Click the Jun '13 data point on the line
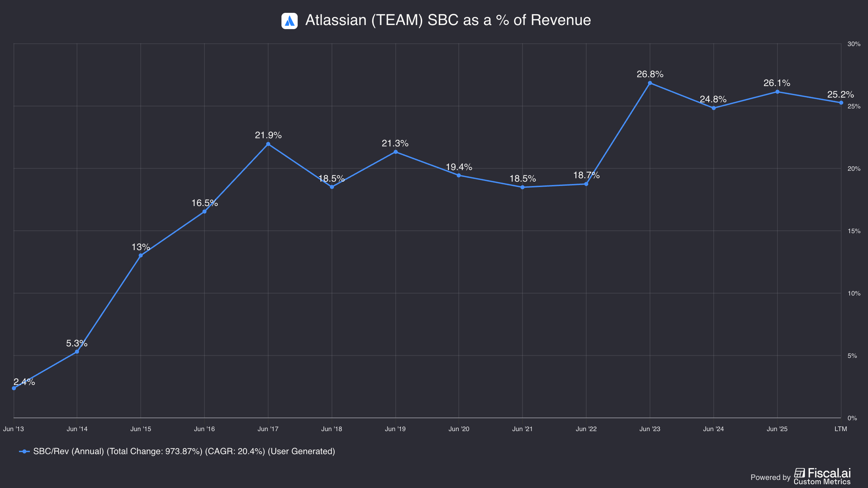The image size is (868, 488). pyautogui.click(x=14, y=388)
